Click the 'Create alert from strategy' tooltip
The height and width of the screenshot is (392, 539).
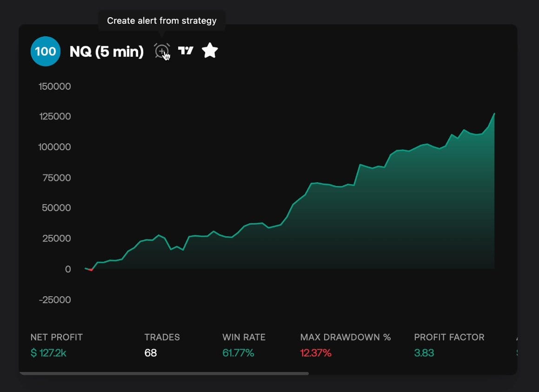click(161, 21)
